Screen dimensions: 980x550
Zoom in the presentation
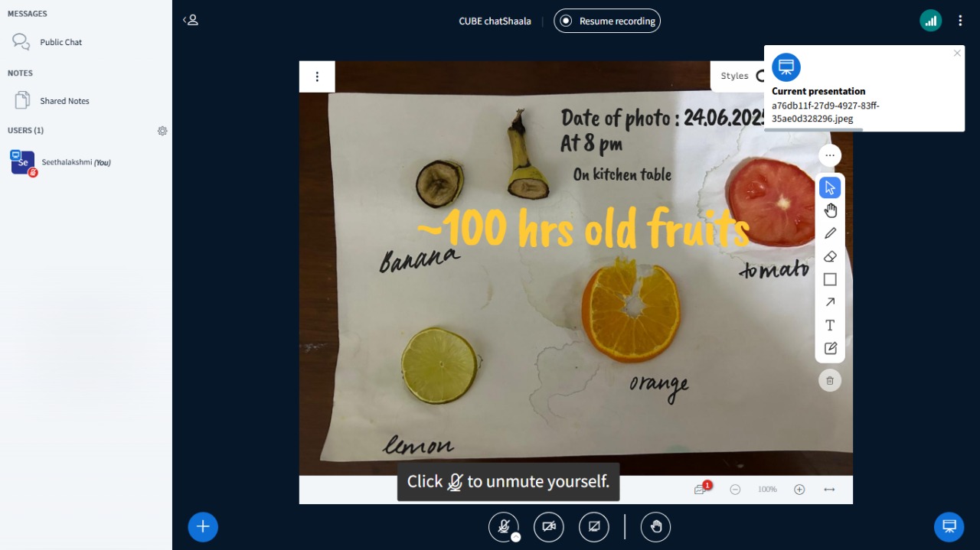point(799,490)
